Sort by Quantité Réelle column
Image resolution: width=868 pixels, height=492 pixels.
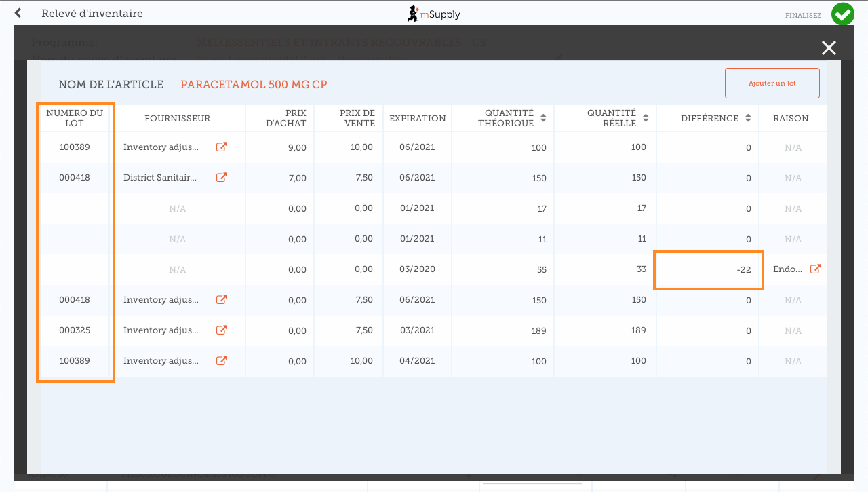(646, 118)
